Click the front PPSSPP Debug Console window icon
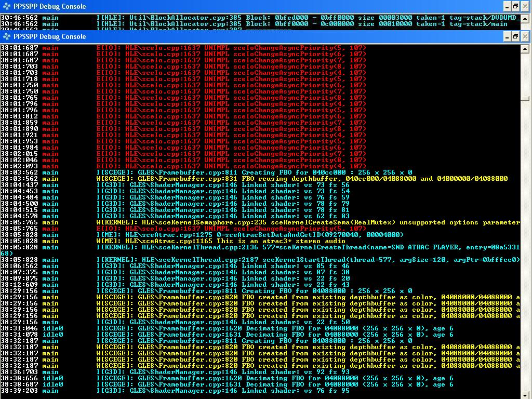 coord(7,36)
